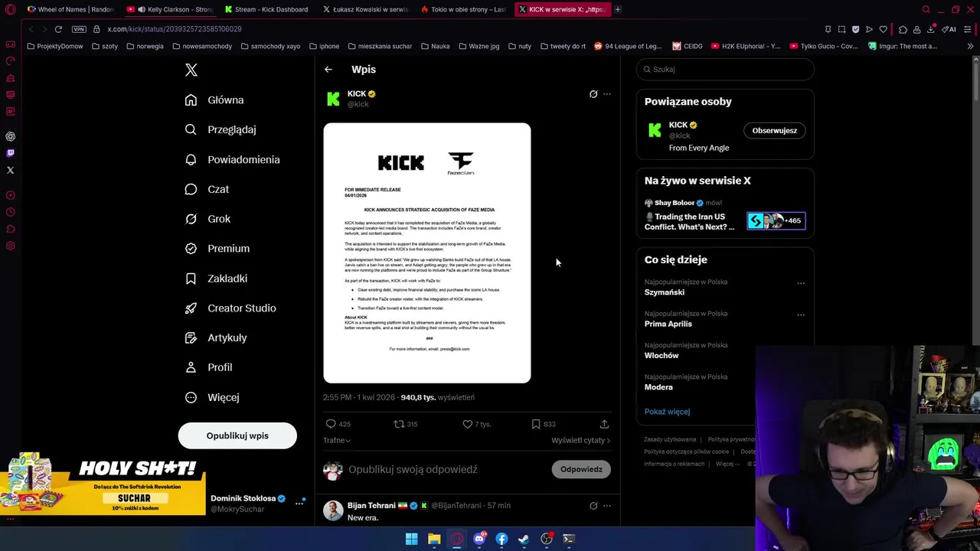The width and height of the screenshot is (980, 551).
Task: Click the reply icon with 425 replies
Action: 331,424
